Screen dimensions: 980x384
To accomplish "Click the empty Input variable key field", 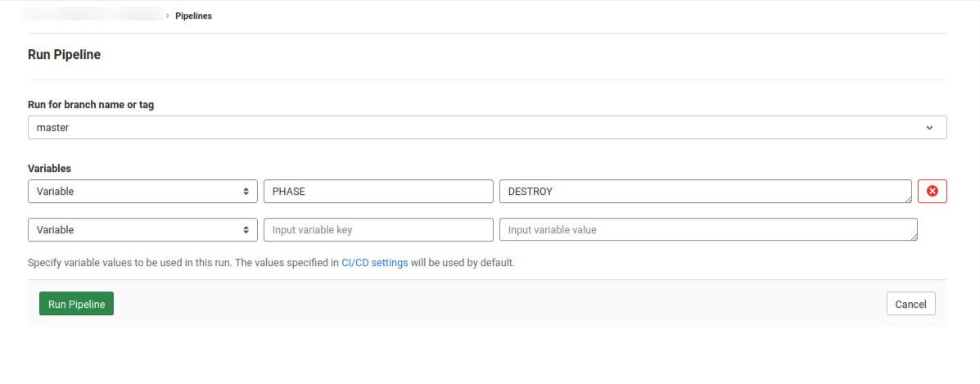I will [378, 230].
